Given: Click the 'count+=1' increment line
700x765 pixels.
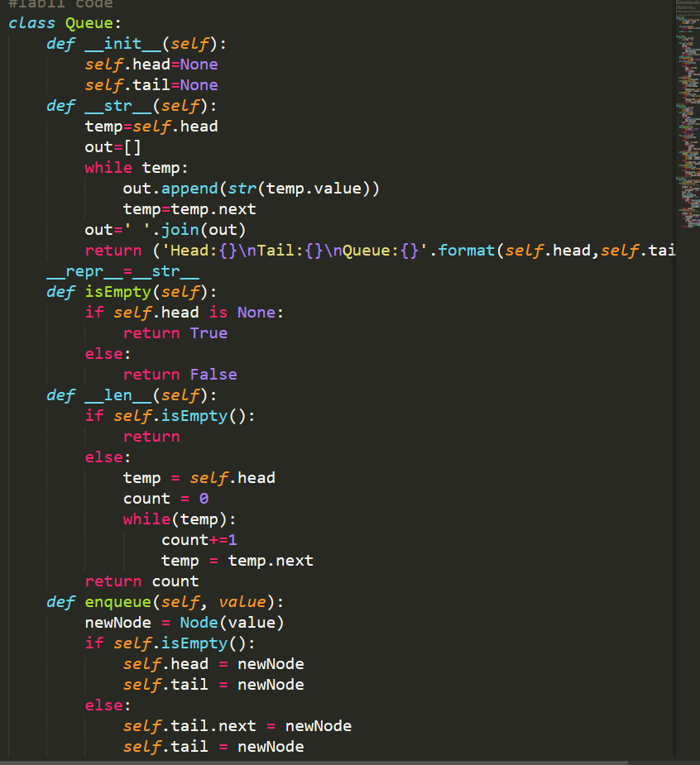Looking at the screenshot, I should tap(199, 540).
